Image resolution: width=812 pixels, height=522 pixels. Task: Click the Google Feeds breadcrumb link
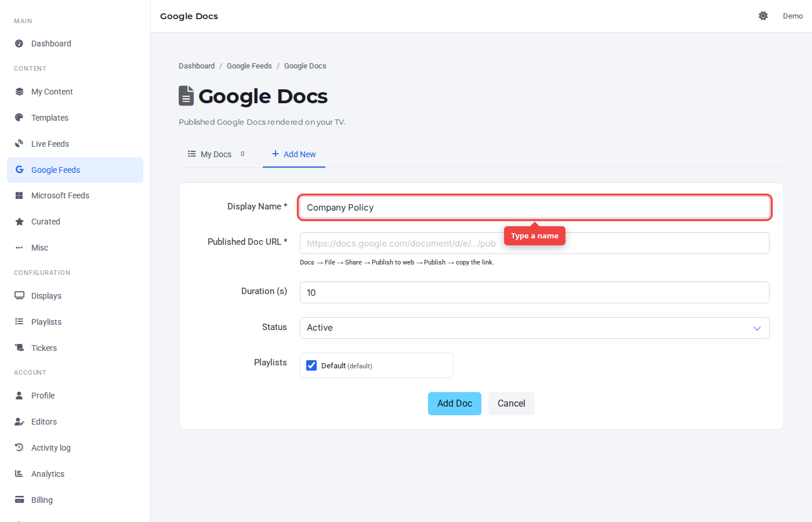point(249,66)
